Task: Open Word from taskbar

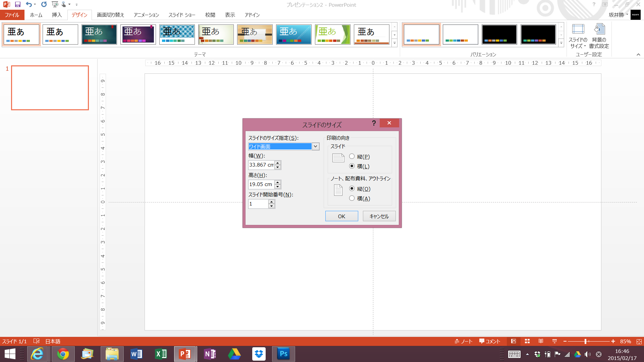Action: (137, 354)
